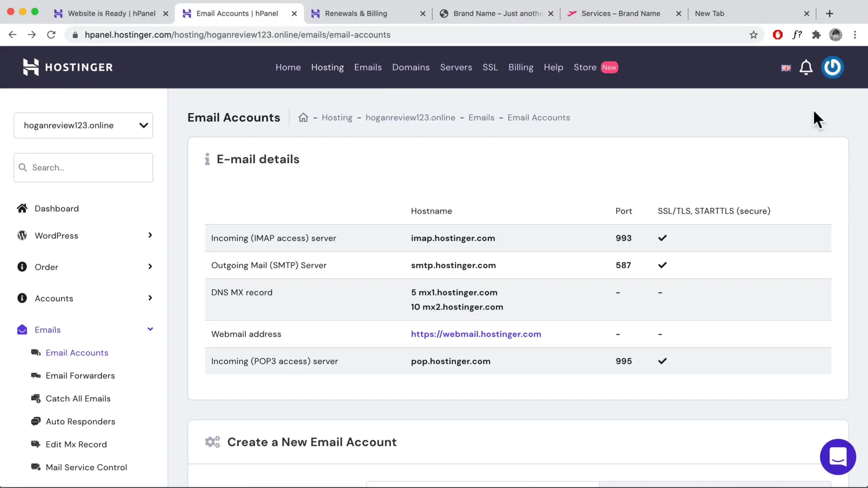The image size is (868, 488).
Task: Click the Hostinger logo
Action: pos(68,67)
